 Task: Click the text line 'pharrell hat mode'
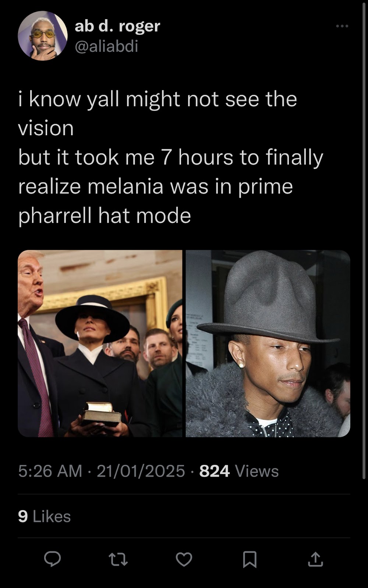point(105,216)
